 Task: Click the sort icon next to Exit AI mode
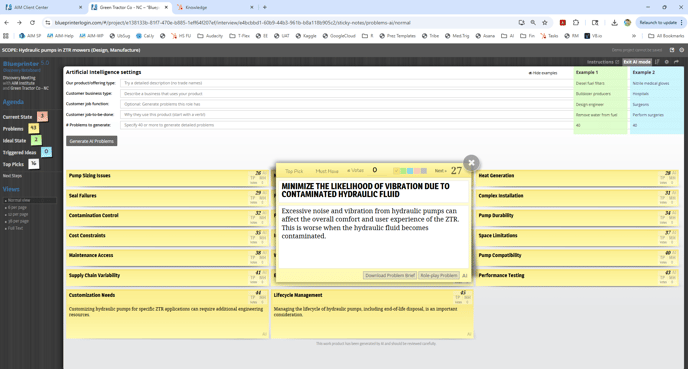(x=657, y=62)
